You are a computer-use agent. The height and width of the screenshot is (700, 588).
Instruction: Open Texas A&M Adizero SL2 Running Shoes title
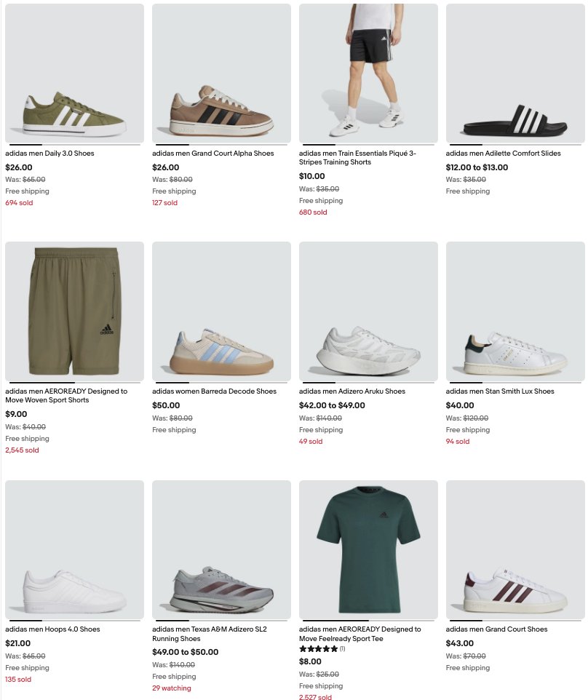click(210, 634)
